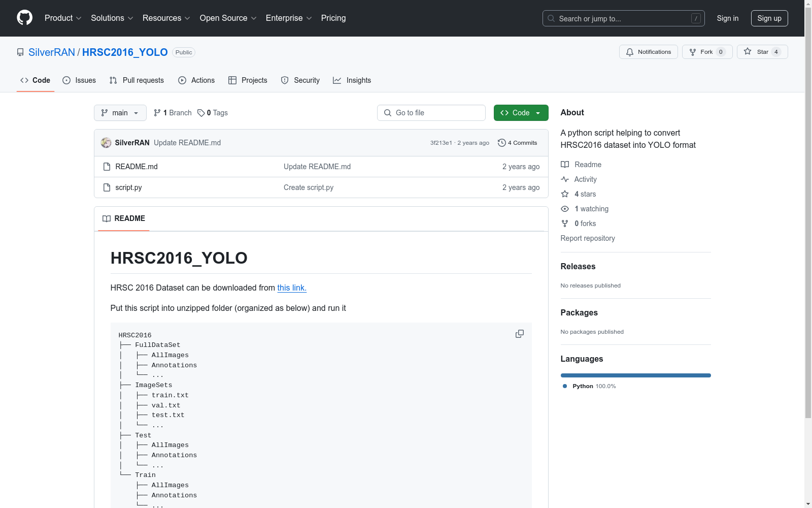Click the 'Go to file' search field

[x=431, y=113]
